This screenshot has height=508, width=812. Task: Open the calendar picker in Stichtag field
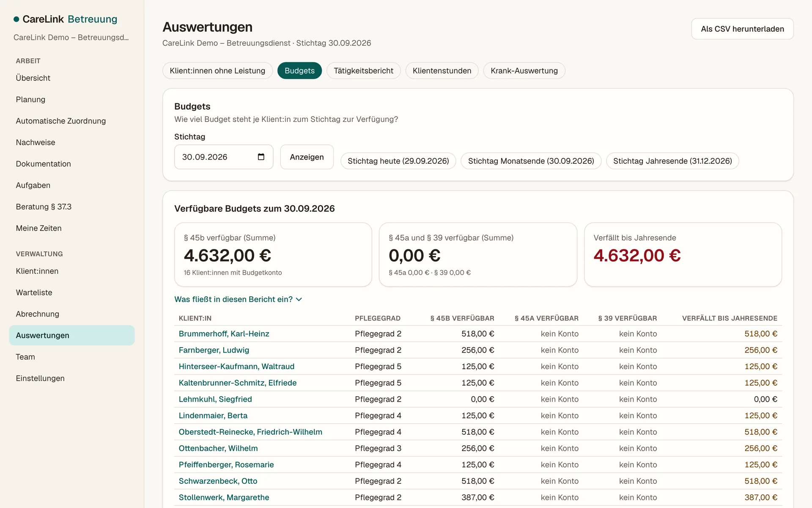261,157
